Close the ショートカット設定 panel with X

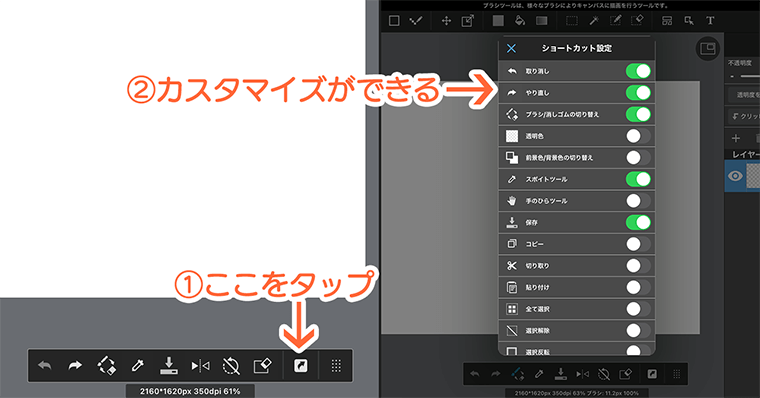click(x=511, y=48)
